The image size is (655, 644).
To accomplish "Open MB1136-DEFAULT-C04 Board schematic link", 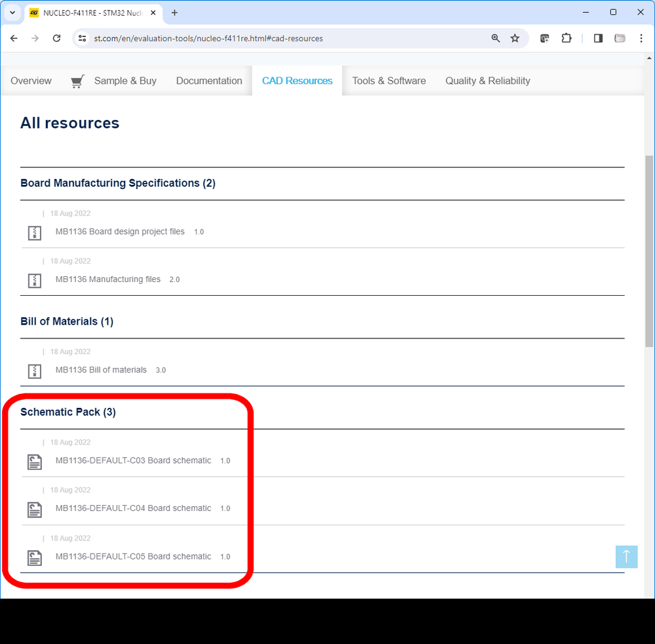I will pos(133,508).
